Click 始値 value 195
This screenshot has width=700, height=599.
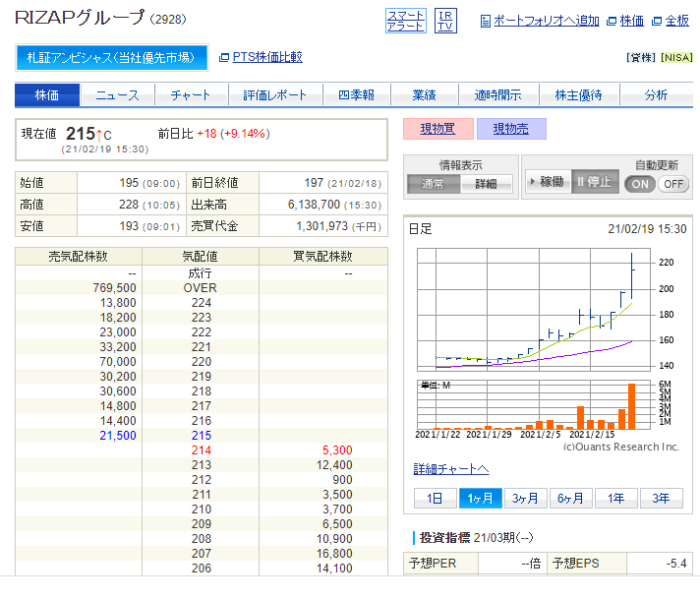click(x=129, y=183)
